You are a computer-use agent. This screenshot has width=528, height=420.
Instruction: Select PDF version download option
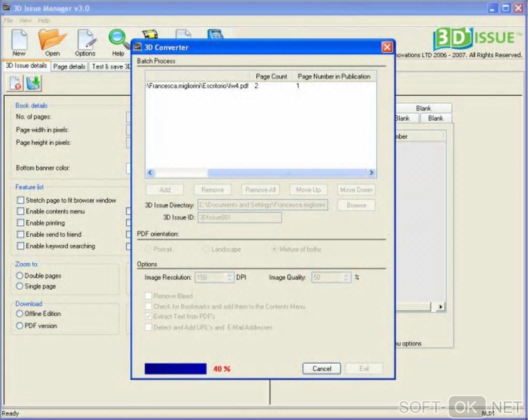(x=20, y=326)
